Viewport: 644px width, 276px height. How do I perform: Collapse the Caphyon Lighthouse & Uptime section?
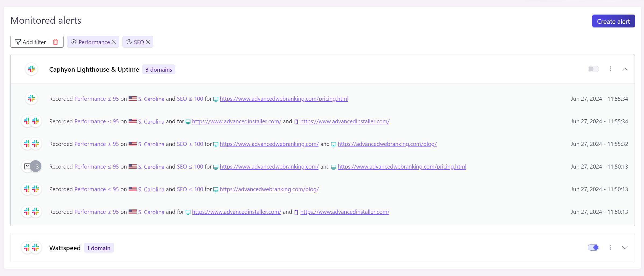(625, 69)
